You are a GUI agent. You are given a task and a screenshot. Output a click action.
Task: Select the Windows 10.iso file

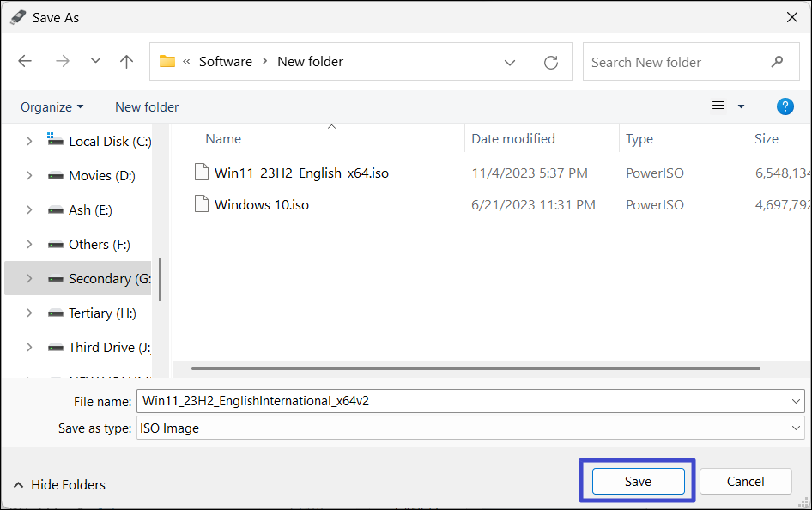[x=262, y=204]
